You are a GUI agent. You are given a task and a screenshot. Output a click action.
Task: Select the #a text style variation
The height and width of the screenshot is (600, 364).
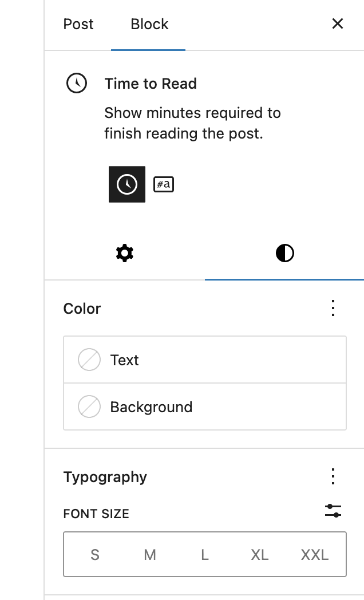pos(164,184)
